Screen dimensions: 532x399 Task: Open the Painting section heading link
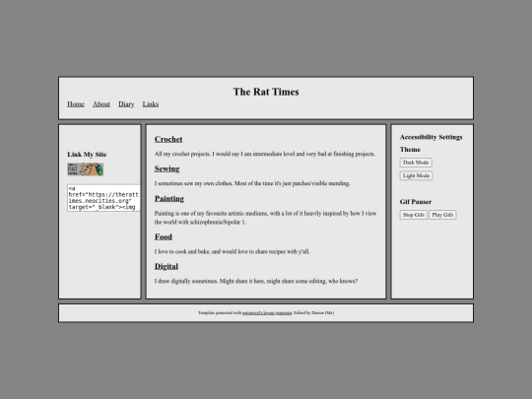[x=169, y=198]
